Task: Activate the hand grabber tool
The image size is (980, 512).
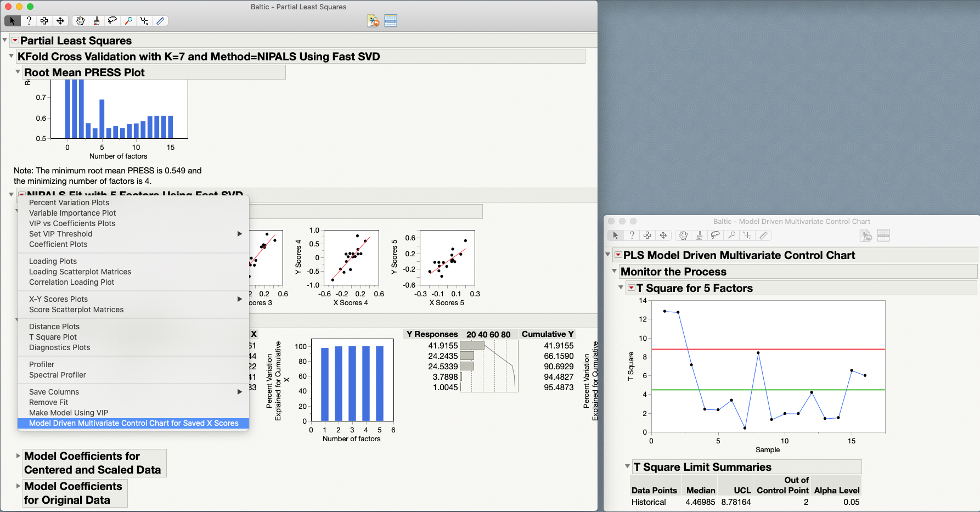Action: click(80, 21)
